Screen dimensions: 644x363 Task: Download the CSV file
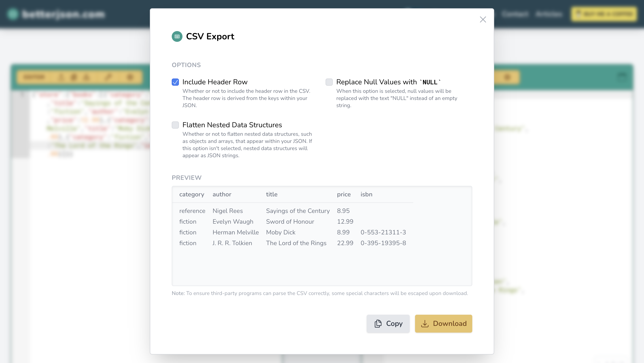click(443, 323)
